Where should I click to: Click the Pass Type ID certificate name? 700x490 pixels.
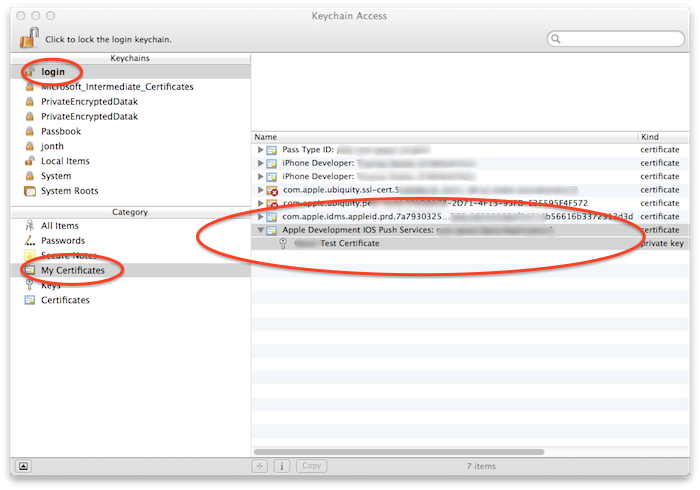[x=356, y=149]
